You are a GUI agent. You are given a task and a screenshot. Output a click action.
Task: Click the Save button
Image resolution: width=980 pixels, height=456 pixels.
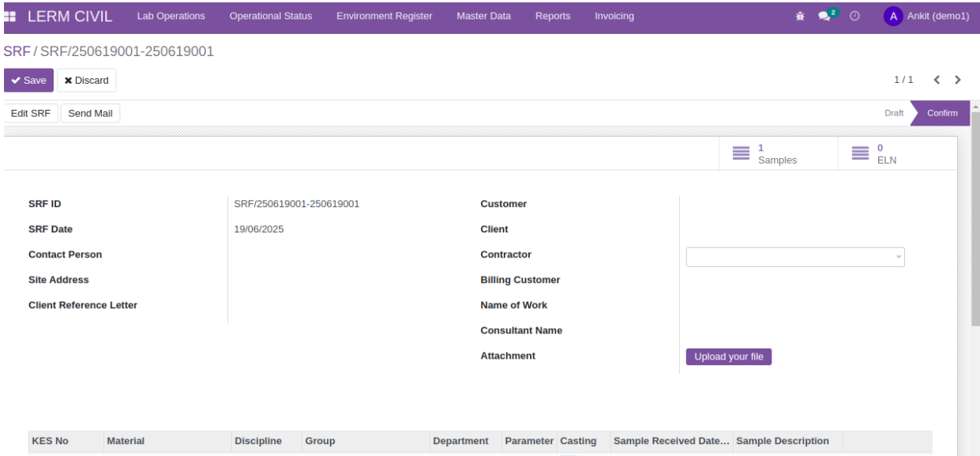28,81
